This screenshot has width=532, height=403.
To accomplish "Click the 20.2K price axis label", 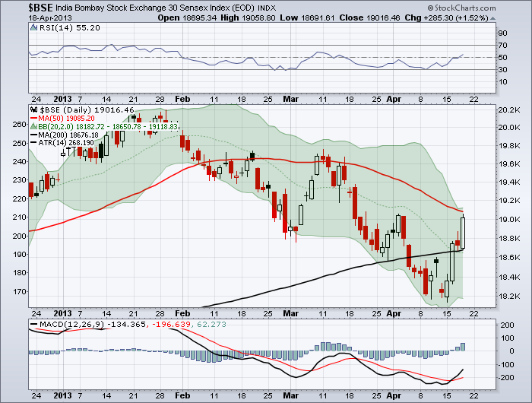I will coord(509,110).
